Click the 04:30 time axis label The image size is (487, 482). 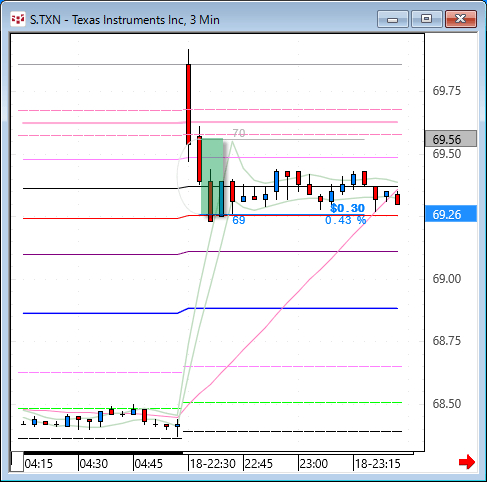click(x=94, y=464)
